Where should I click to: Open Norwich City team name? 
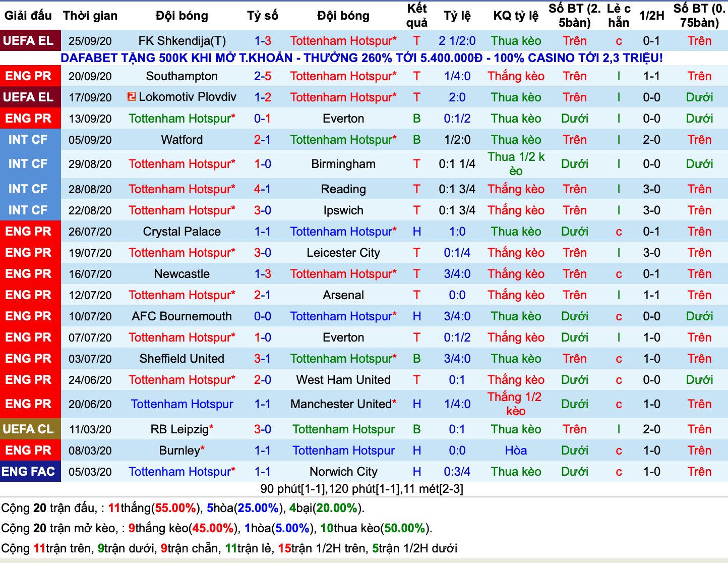[343, 472]
